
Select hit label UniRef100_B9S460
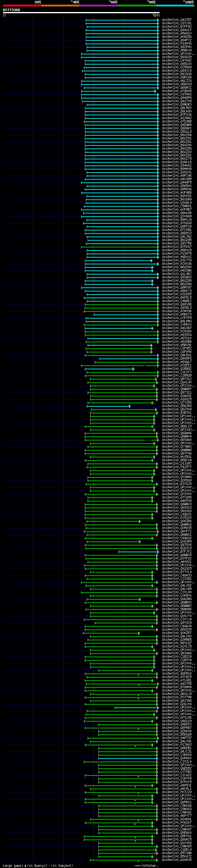tap(177, 440)
